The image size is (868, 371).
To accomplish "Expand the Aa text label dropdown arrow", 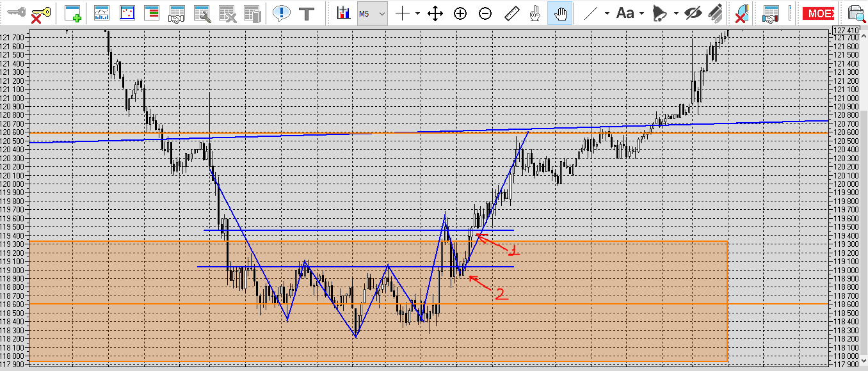I will coord(641,13).
